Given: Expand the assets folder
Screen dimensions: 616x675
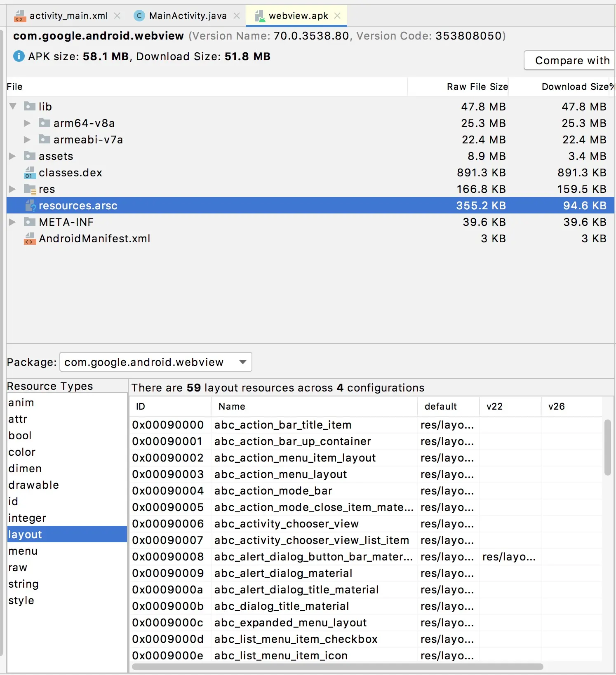Looking at the screenshot, I should (x=12, y=156).
